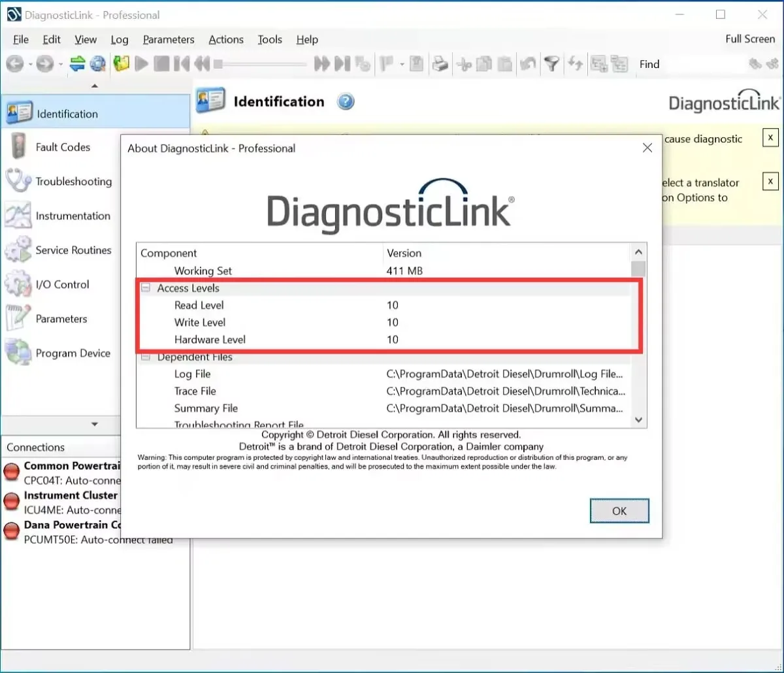Click the Copy icon in the toolbar
The image size is (784, 673).
tap(484, 63)
